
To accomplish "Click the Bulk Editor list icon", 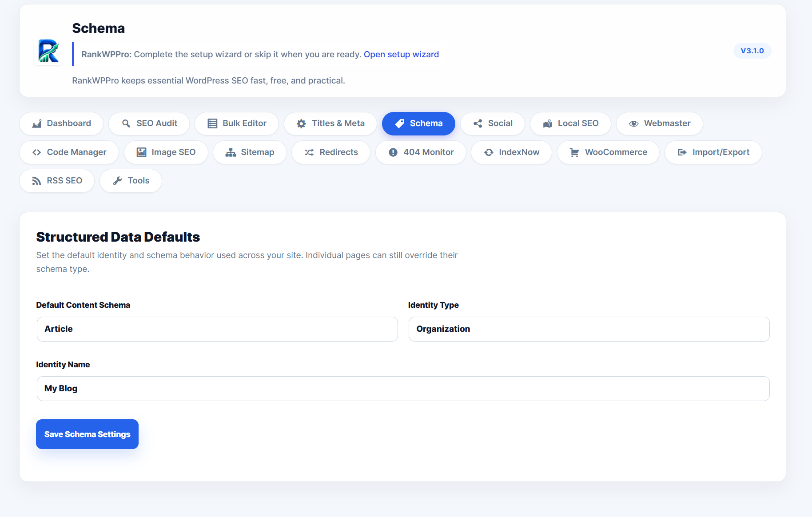I will click(x=212, y=123).
